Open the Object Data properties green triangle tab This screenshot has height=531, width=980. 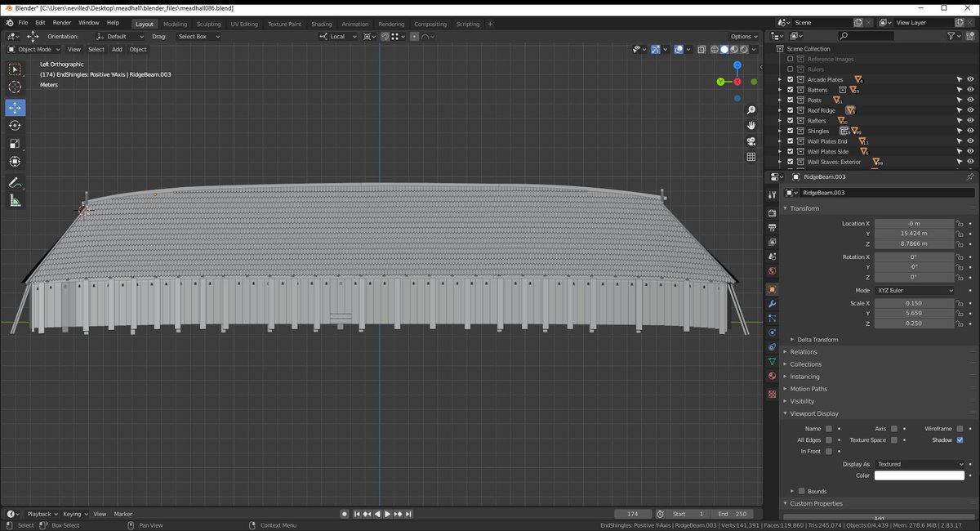[772, 361]
